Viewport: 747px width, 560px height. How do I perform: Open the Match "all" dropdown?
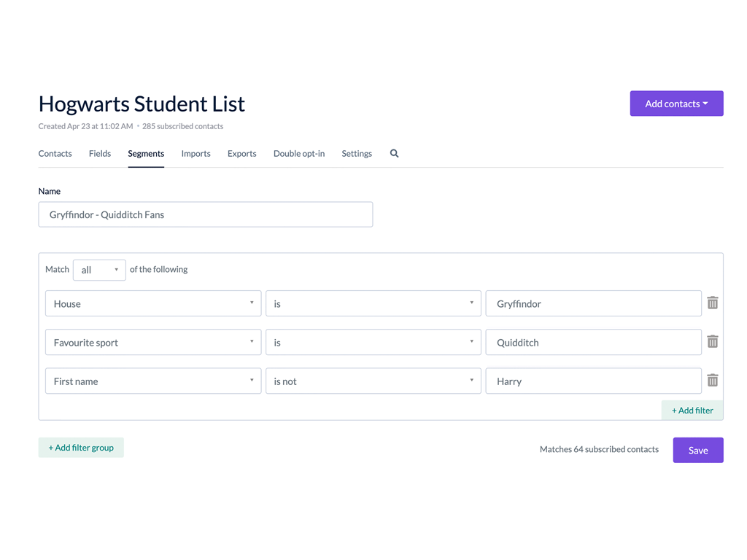[x=98, y=270]
